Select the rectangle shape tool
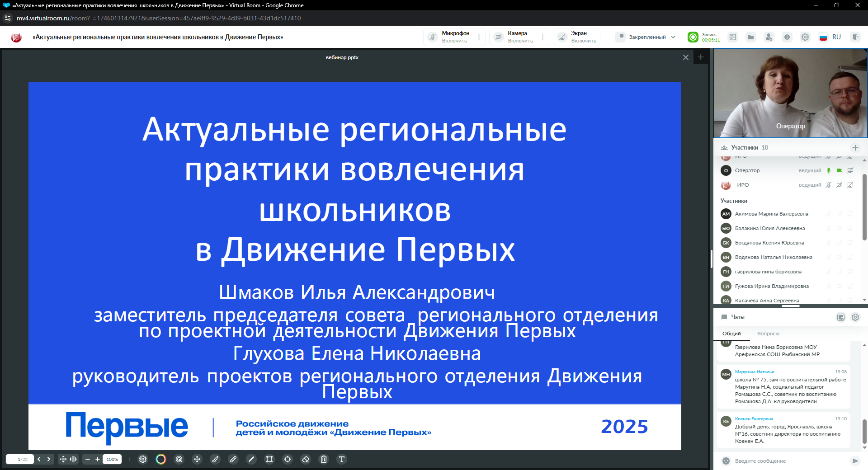Screen dimensions: 868x470 269,459
